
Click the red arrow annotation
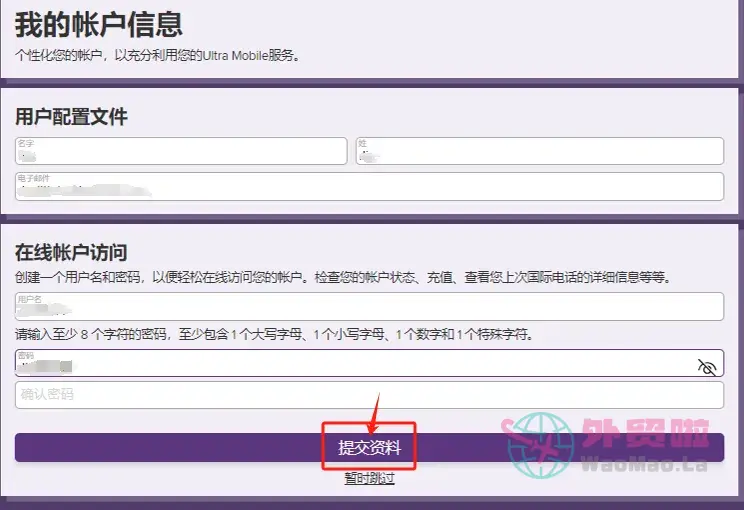click(x=372, y=412)
